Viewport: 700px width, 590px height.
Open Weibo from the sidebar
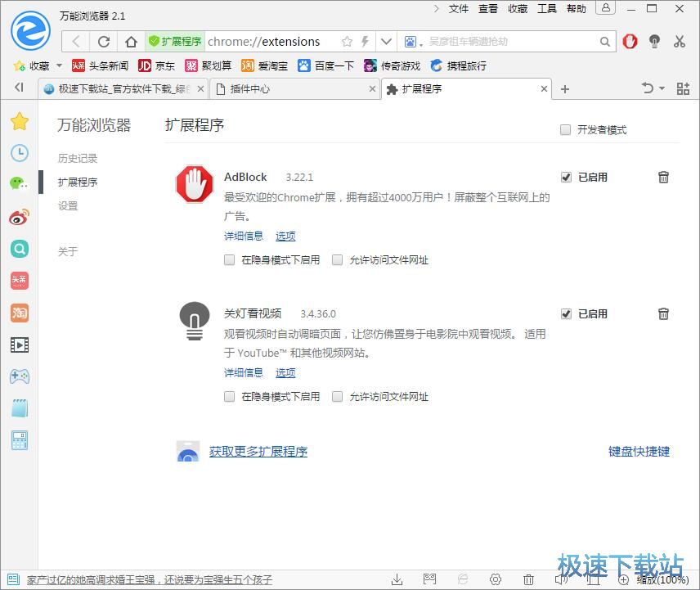(x=19, y=217)
